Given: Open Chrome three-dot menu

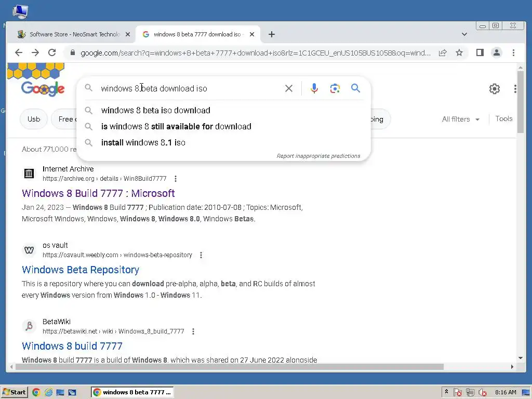Looking at the screenshot, I should pyautogui.click(x=513, y=52).
